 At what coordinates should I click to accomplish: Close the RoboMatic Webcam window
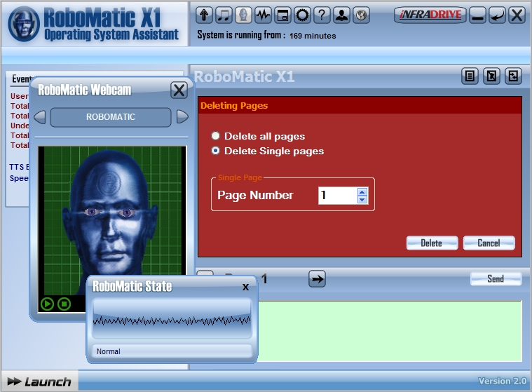point(179,90)
